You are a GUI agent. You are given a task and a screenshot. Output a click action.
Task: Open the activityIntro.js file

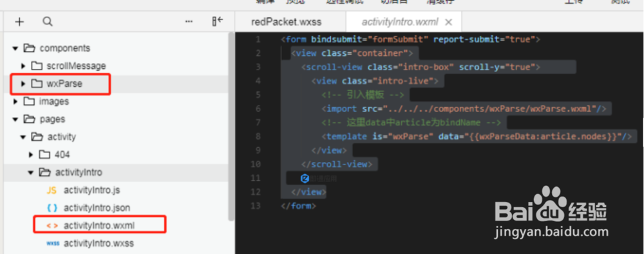tap(92, 190)
